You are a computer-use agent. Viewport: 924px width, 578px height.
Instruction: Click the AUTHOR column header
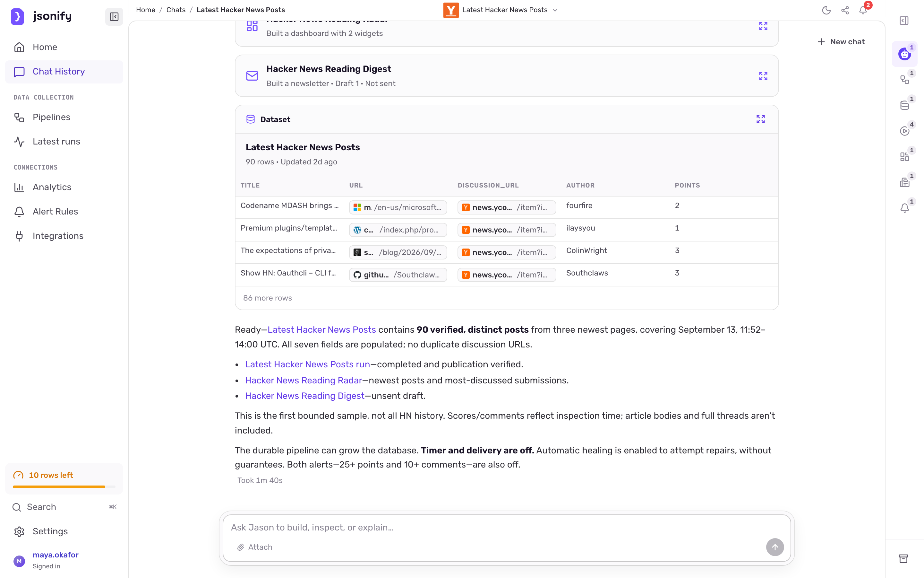pyautogui.click(x=580, y=185)
